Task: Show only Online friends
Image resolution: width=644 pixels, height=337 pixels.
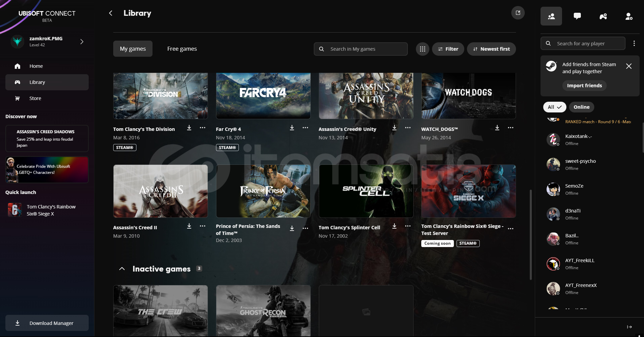Action: [x=582, y=107]
